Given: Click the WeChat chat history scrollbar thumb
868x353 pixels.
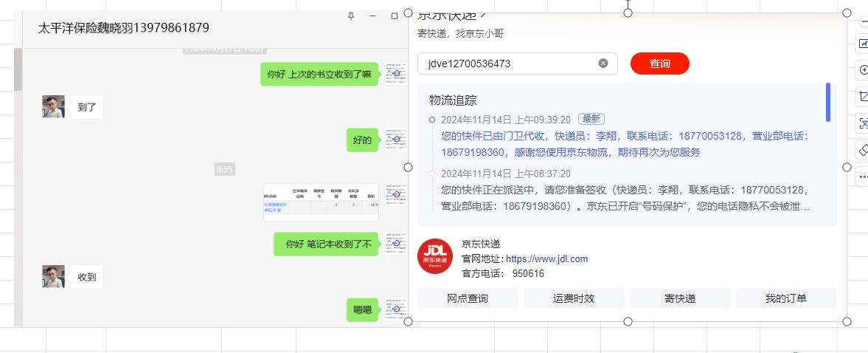Looking at the screenshot, I should coord(18,69).
